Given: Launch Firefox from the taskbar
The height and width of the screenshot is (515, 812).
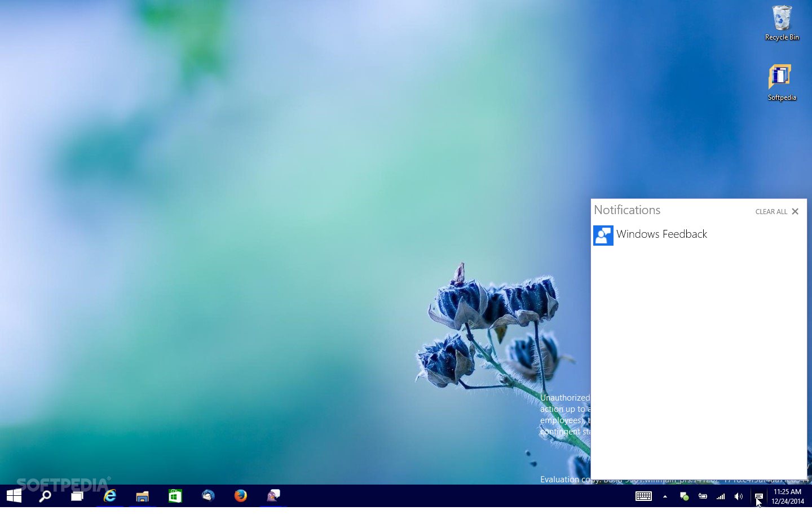Looking at the screenshot, I should click(x=241, y=496).
